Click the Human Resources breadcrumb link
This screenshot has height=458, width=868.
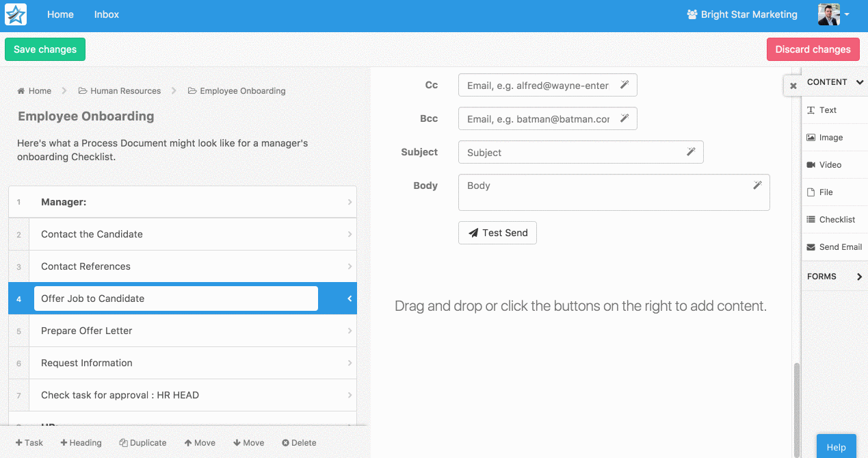click(x=125, y=91)
